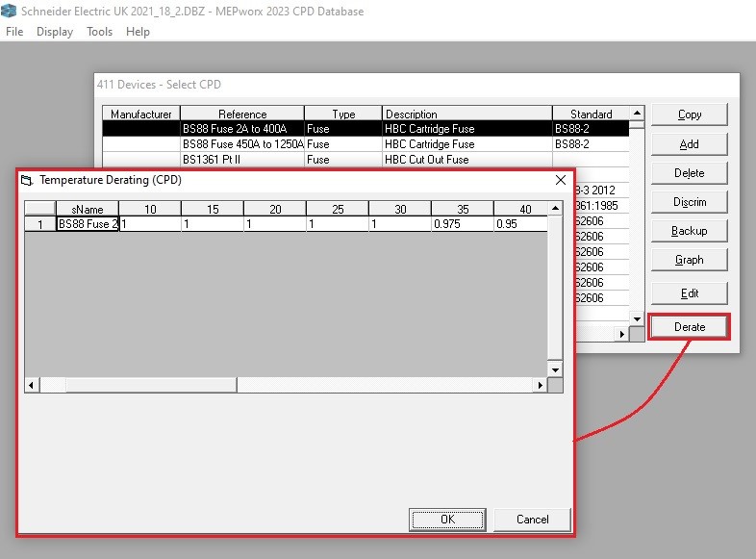Select sName cell BS88 Fuse 2
This screenshot has width=756, height=559.
(x=88, y=224)
